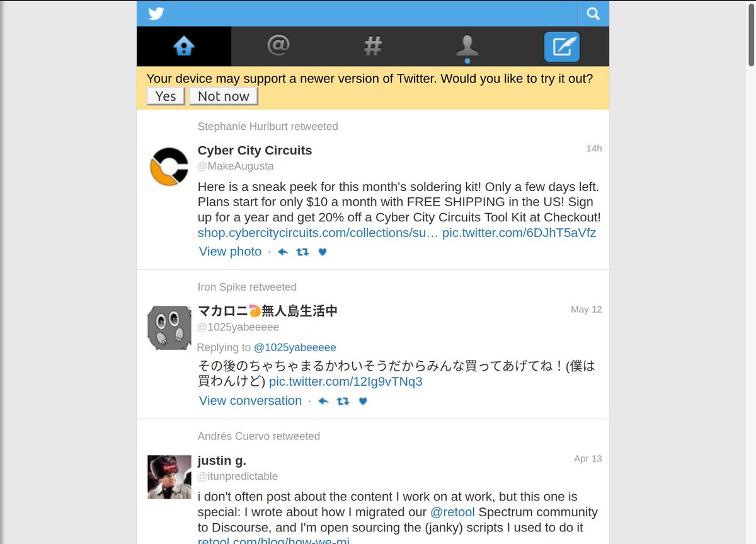Open @1025yabeeeee handle under the display name
This screenshot has height=544, width=756.
click(238, 327)
